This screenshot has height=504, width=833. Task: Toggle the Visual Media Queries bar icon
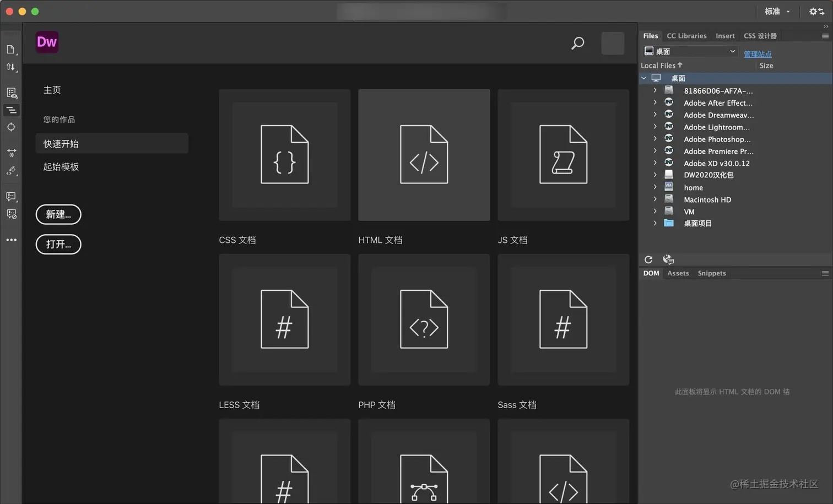(11, 110)
